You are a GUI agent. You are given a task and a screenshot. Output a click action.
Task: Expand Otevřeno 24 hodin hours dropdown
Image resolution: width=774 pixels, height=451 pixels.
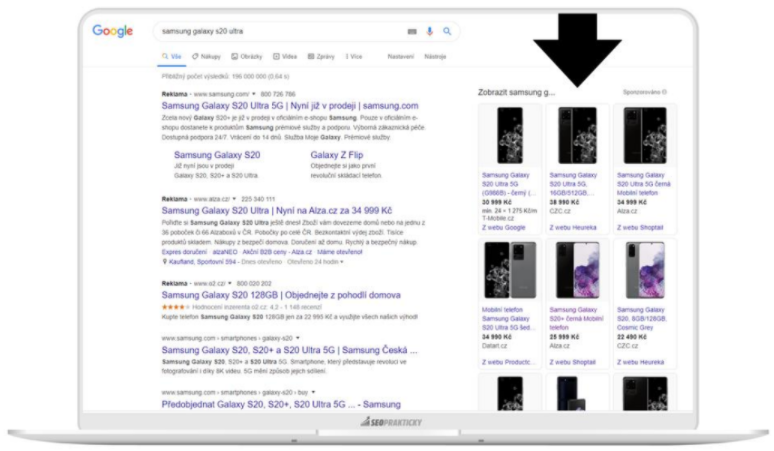tap(342, 262)
